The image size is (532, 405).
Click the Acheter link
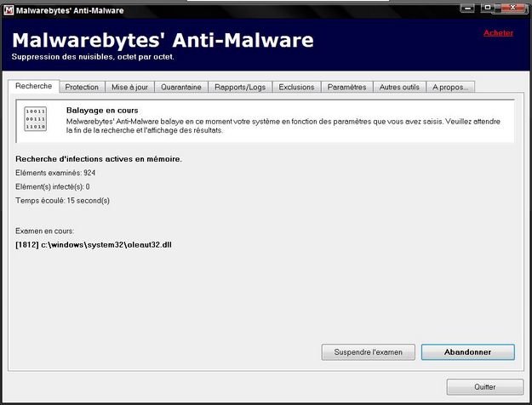pos(498,33)
